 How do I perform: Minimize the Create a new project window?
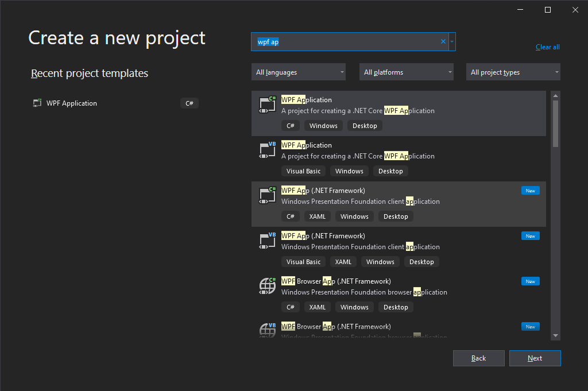point(520,10)
